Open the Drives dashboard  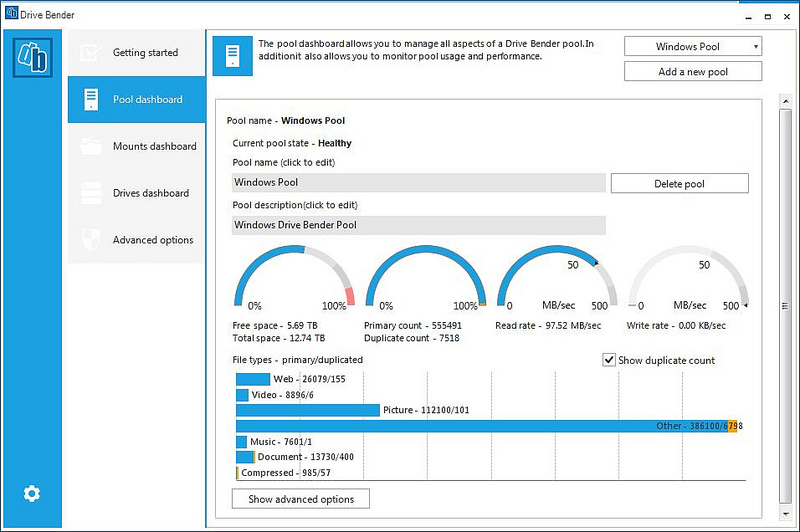click(137, 193)
